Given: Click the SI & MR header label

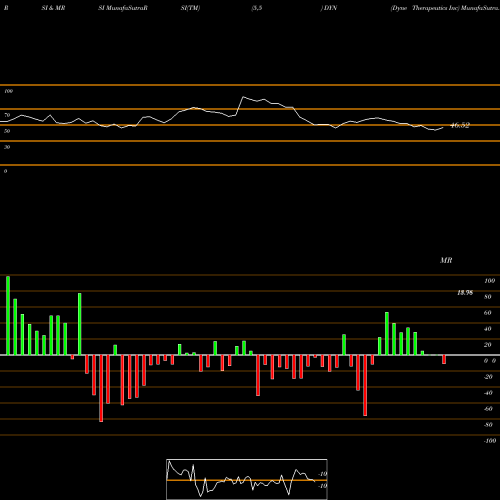Looking at the screenshot, I should (53, 8).
